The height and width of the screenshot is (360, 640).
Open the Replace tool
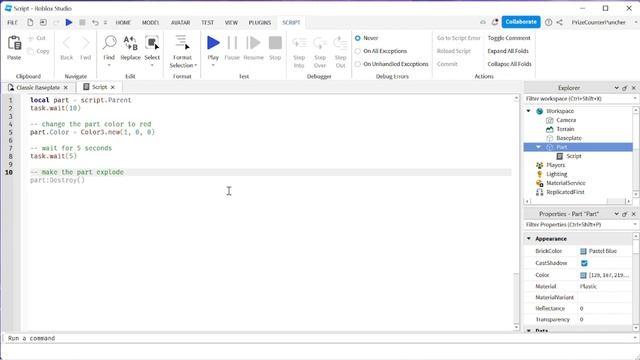point(131,42)
